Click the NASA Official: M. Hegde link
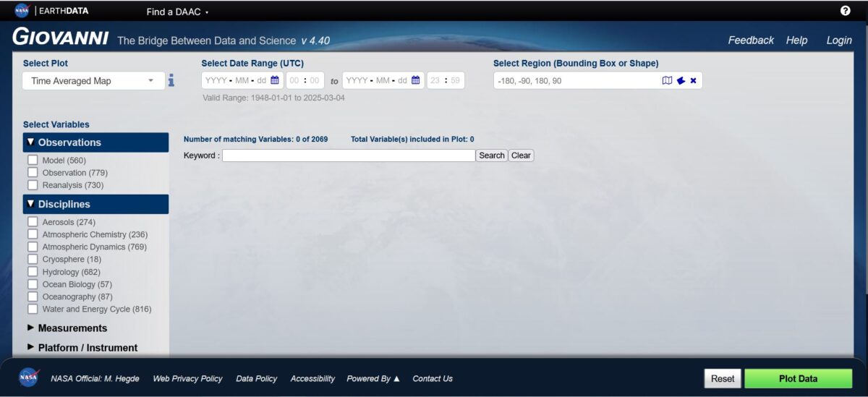 pos(95,378)
